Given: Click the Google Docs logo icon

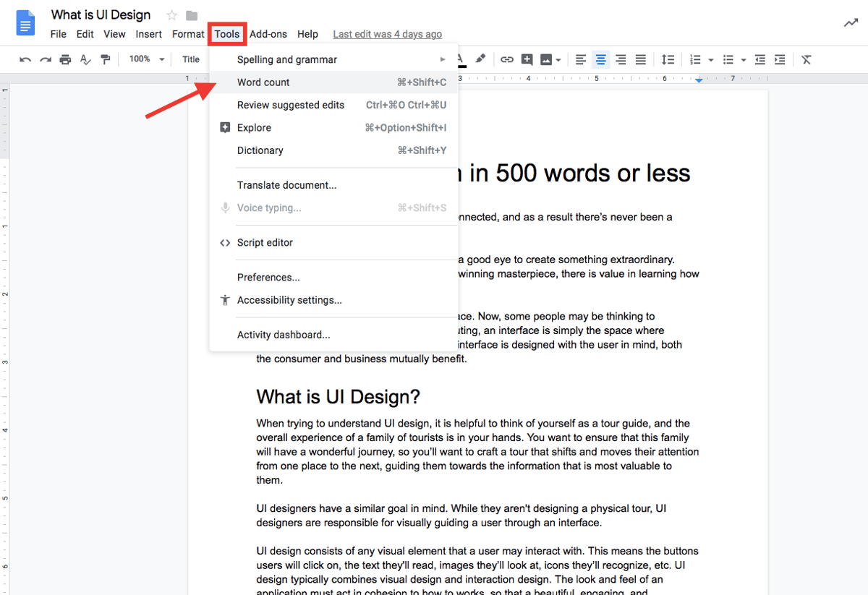Looking at the screenshot, I should [x=25, y=22].
